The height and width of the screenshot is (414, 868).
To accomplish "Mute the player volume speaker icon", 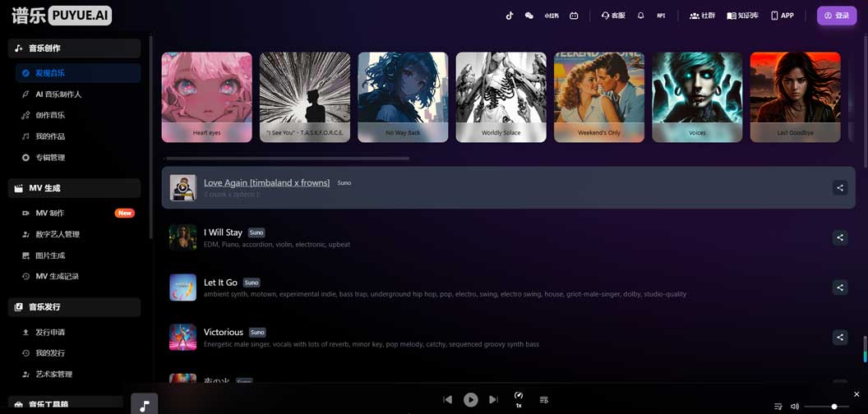I will click(795, 407).
